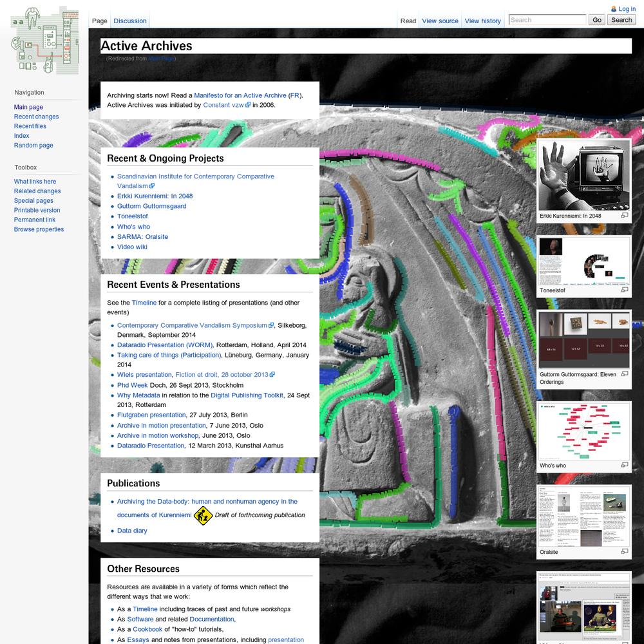The image size is (644, 644).
Task: Open the Essays link
Action: click(x=138, y=640)
